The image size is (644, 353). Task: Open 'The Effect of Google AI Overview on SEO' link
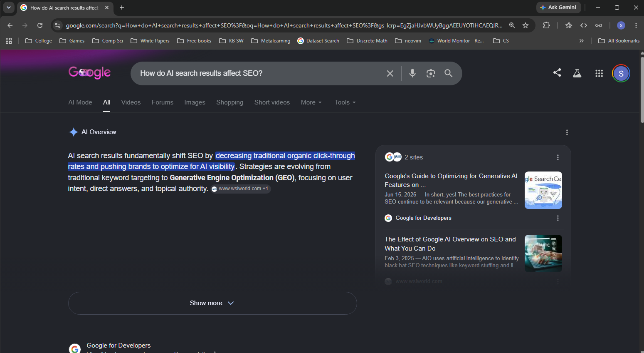click(x=450, y=244)
